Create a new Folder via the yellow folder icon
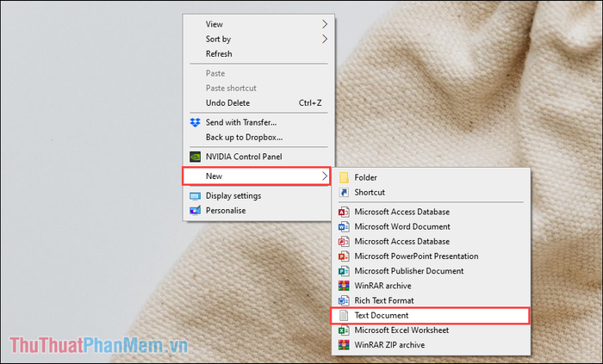The width and height of the screenshot is (603, 364). pyautogui.click(x=344, y=177)
